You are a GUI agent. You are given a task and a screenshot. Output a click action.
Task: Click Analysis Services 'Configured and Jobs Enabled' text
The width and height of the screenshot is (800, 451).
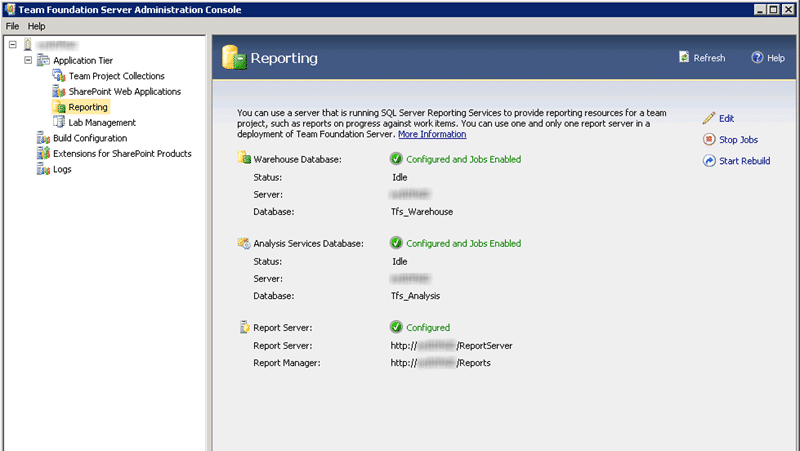[x=464, y=243]
